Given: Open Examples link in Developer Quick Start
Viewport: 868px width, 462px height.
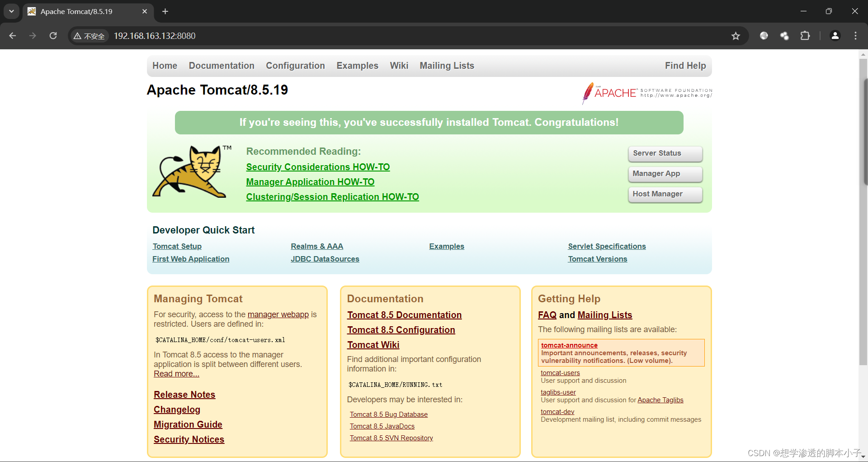Looking at the screenshot, I should [x=447, y=246].
